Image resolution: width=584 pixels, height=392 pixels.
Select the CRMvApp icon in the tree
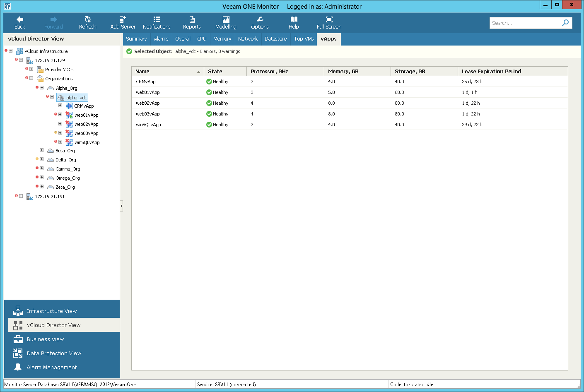click(x=69, y=106)
